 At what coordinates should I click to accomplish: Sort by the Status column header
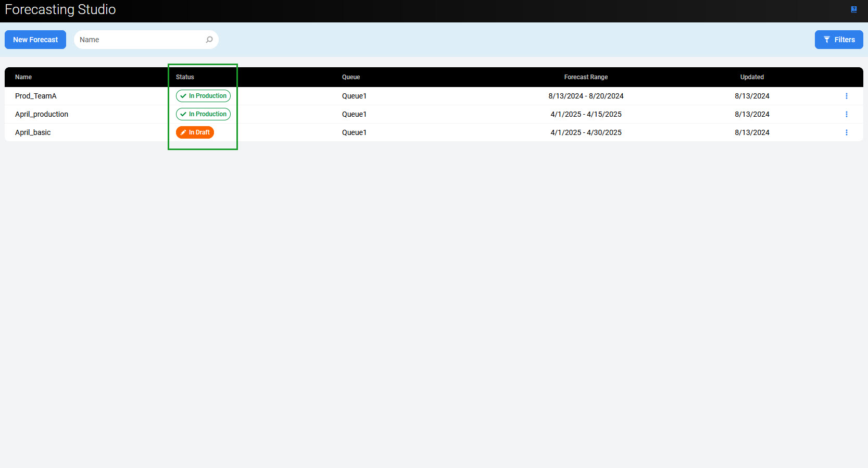click(185, 77)
